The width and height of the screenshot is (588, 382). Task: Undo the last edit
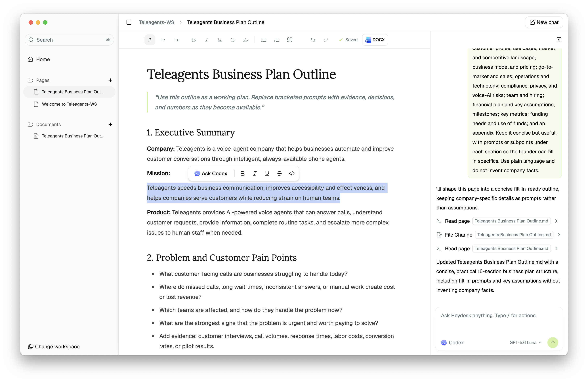[313, 40]
